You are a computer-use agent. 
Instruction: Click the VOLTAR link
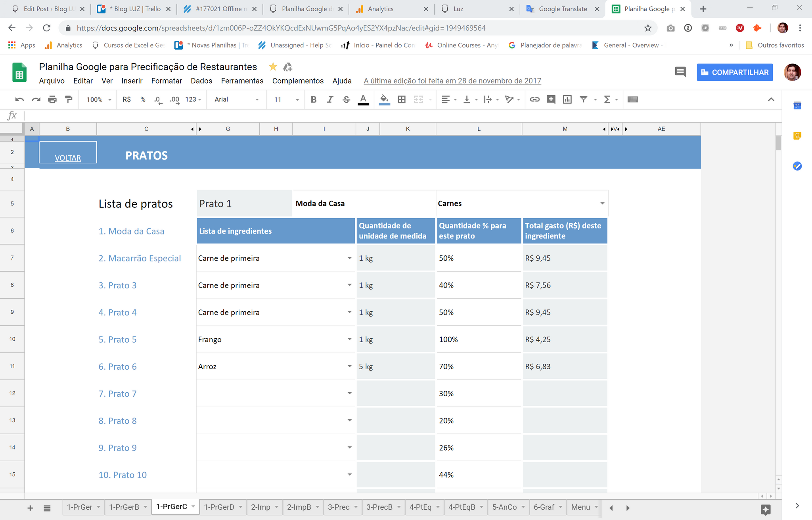click(x=68, y=158)
